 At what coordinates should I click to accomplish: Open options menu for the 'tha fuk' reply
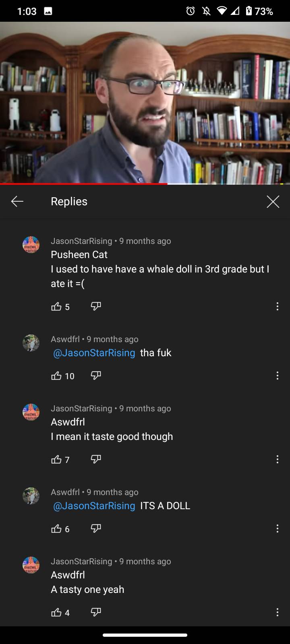[x=277, y=376]
